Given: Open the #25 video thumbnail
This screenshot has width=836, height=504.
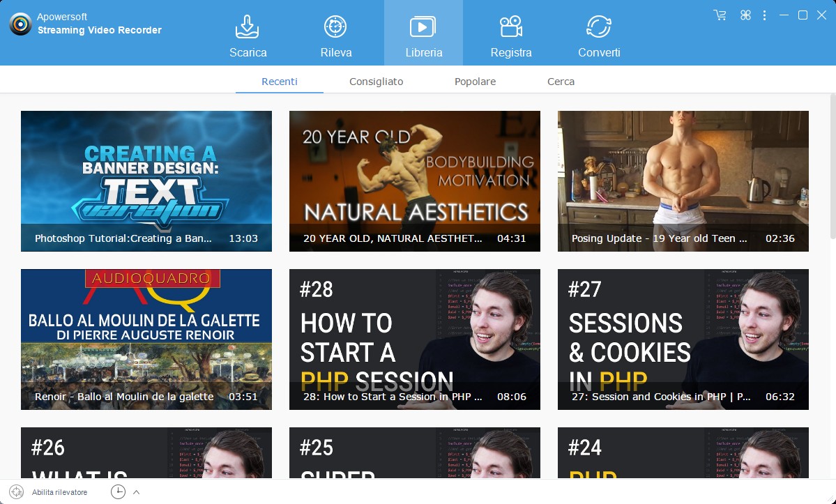Looking at the screenshot, I should tap(414, 452).
